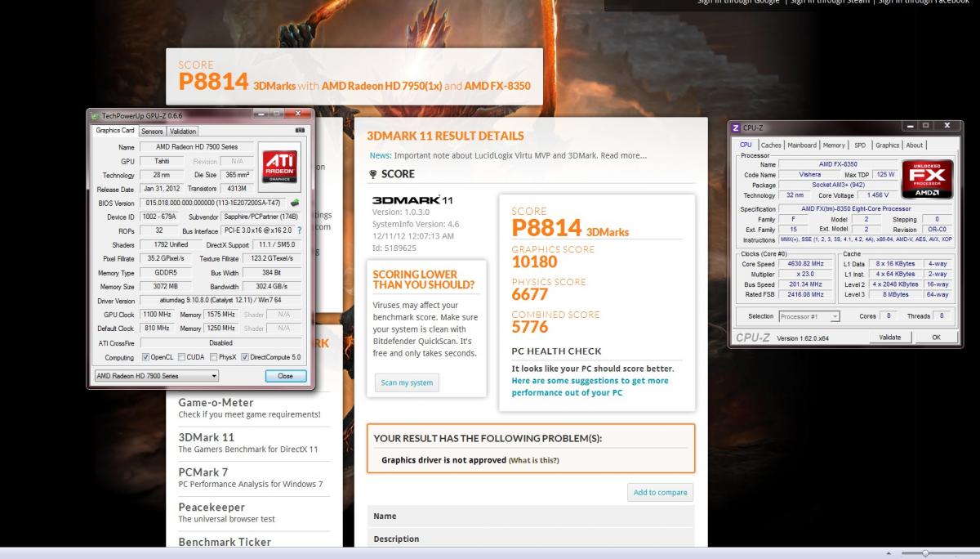
Task: Click the Id: 5189625 text
Action: (x=394, y=248)
